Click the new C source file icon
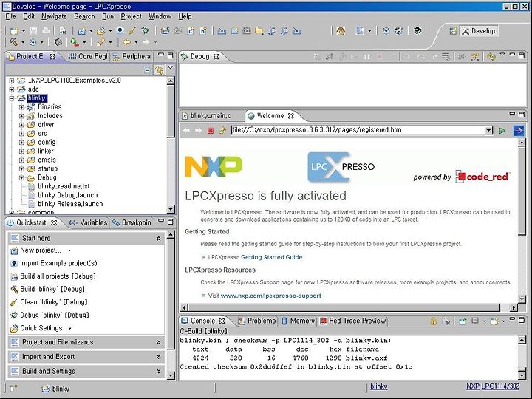532x399 pixels. pyautogui.click(x=191, y=31)
